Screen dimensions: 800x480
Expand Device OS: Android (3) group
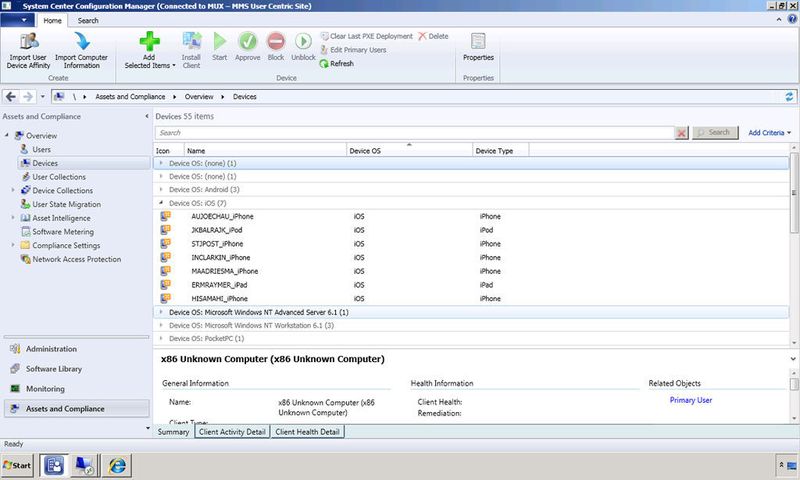pyautogui.click(x=161, y=189)
